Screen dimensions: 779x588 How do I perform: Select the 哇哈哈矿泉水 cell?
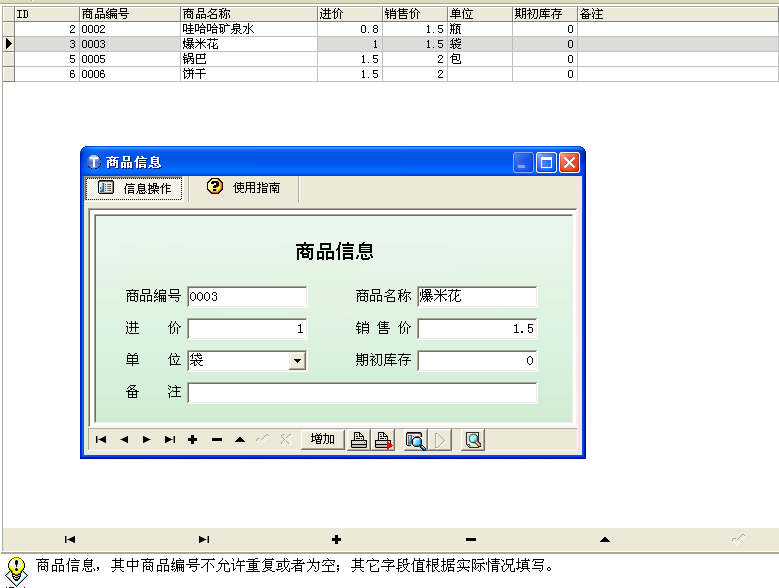[248, 29]
